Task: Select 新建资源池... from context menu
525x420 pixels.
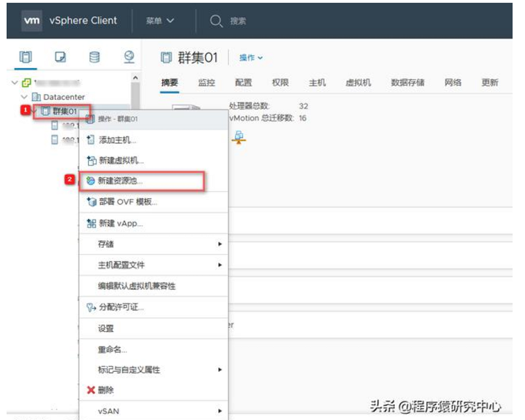Action: tap(153, 181)
